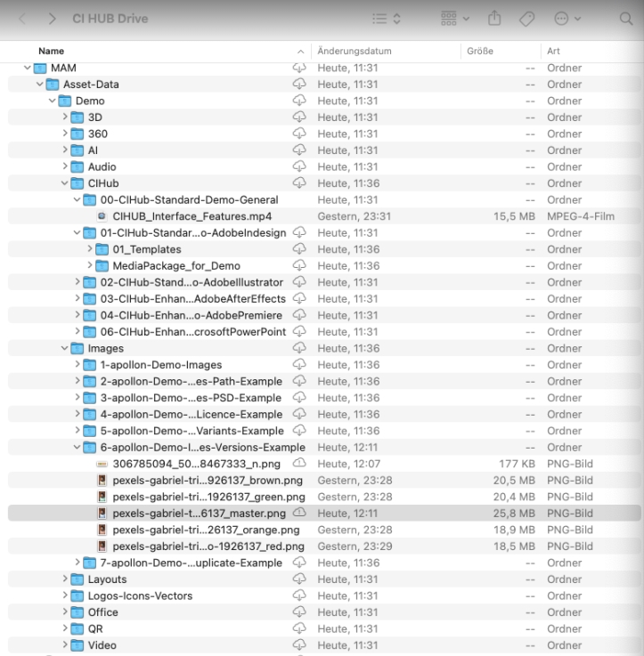Expand the Layouts folder

[x=65, y=579]
